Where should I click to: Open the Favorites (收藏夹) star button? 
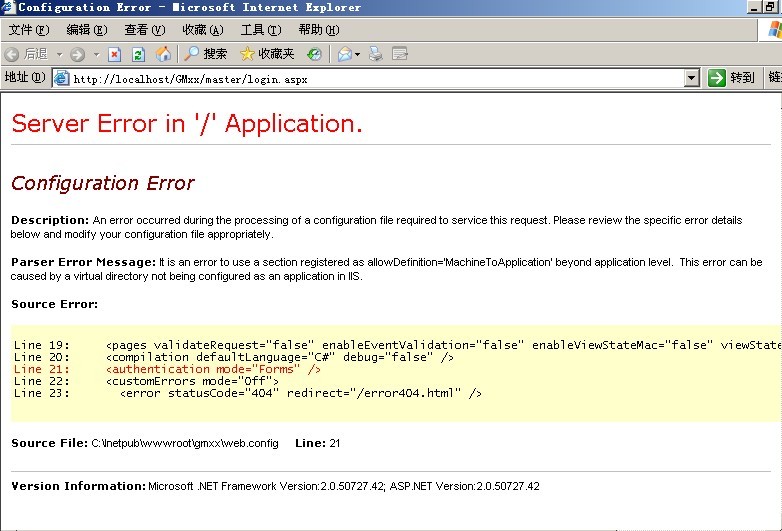coord(267,54)
